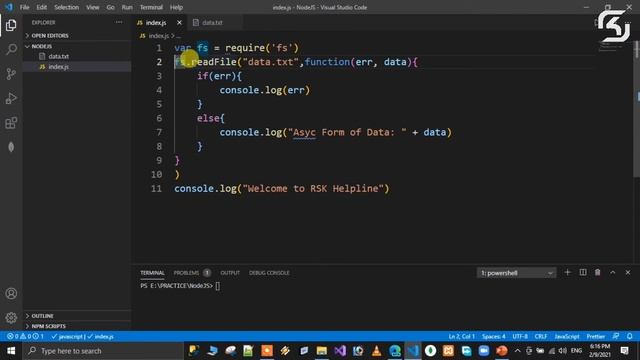Open the Selection menu
This screenshot has height=360, width=640.
click(x=67, y=7)
